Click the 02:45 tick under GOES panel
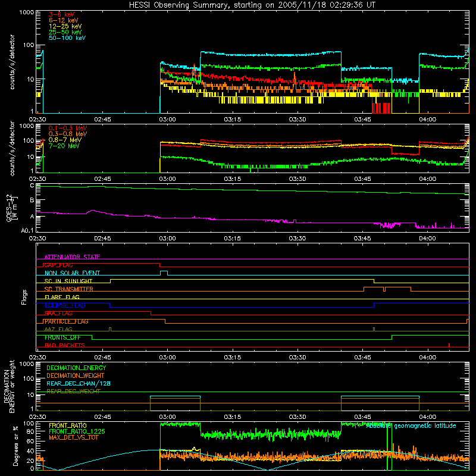This screenshot has height=476, width=476. 102,239
